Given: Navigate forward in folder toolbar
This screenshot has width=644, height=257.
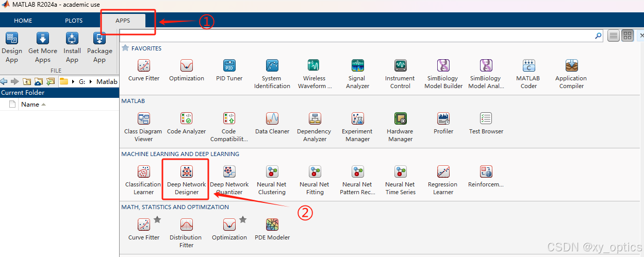Looking at the screenshot, I should click(15, 81).
